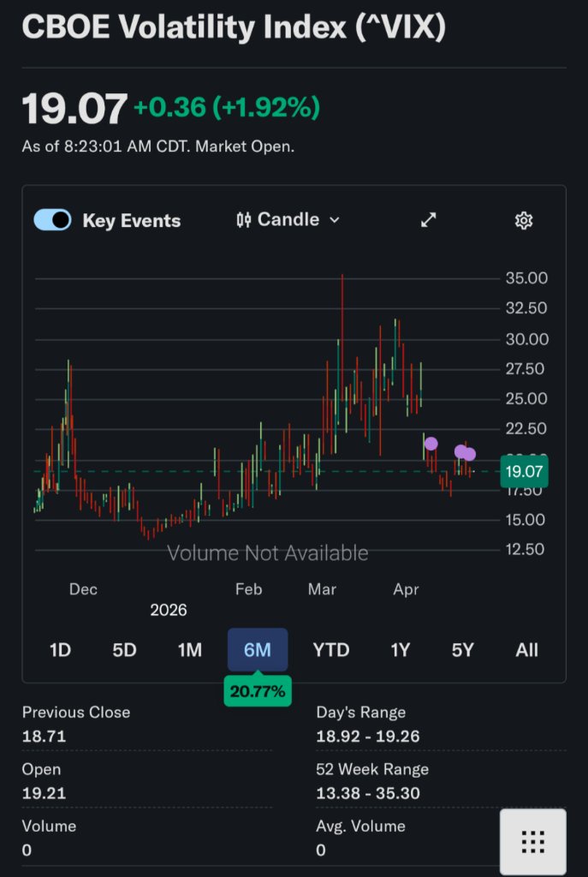This screenshot has width=588, height=877.
Task: Show All time chart history
Action: point(527,650)
